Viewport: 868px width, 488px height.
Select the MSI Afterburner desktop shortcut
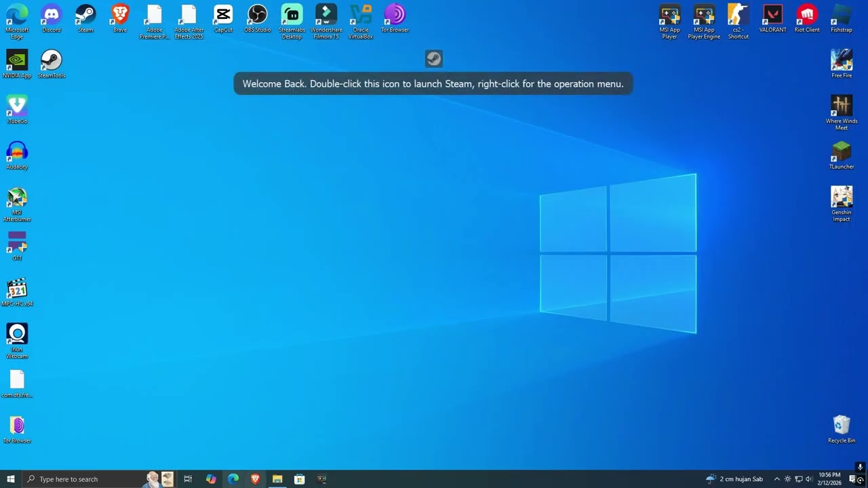[17, 205]
